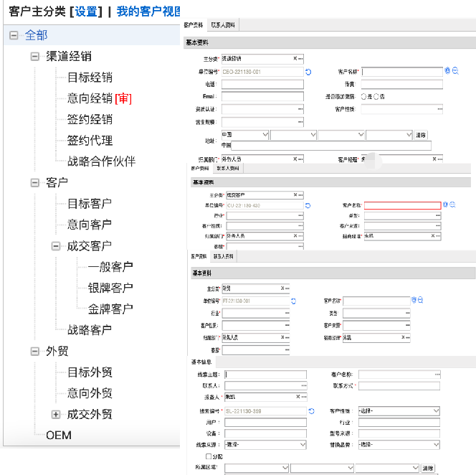476x475 pixels.
Task: Click refresh icon next to SL-221130-359
Action: [311, 411]
